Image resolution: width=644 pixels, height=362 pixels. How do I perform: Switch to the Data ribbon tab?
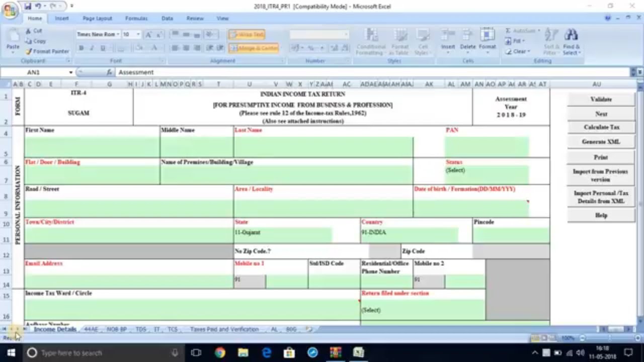[167, 18]
